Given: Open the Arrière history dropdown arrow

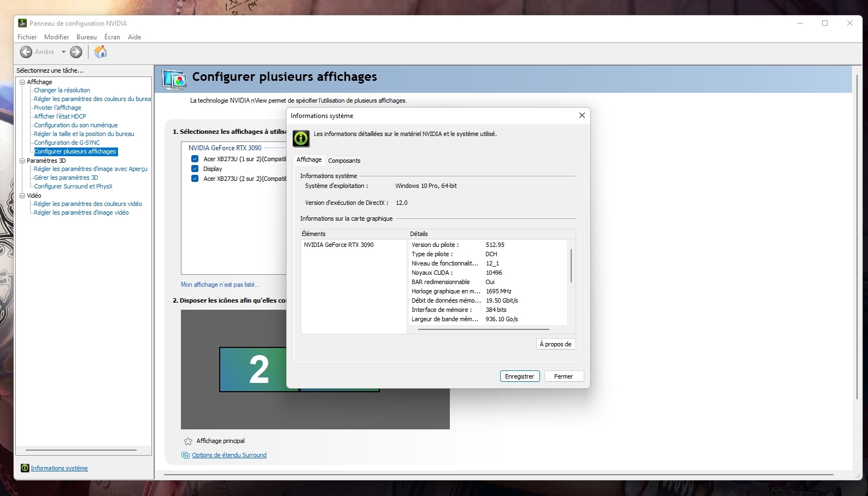Looking at the screenshot, I should (63, 52).
